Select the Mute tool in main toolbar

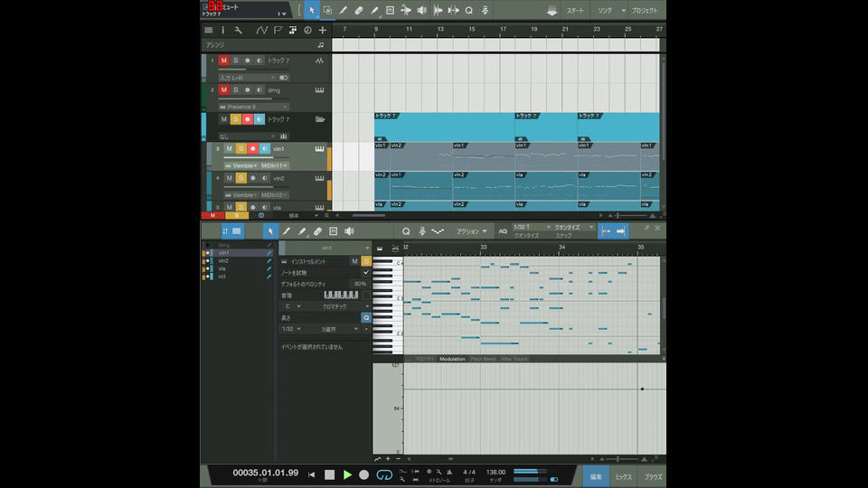391,10
